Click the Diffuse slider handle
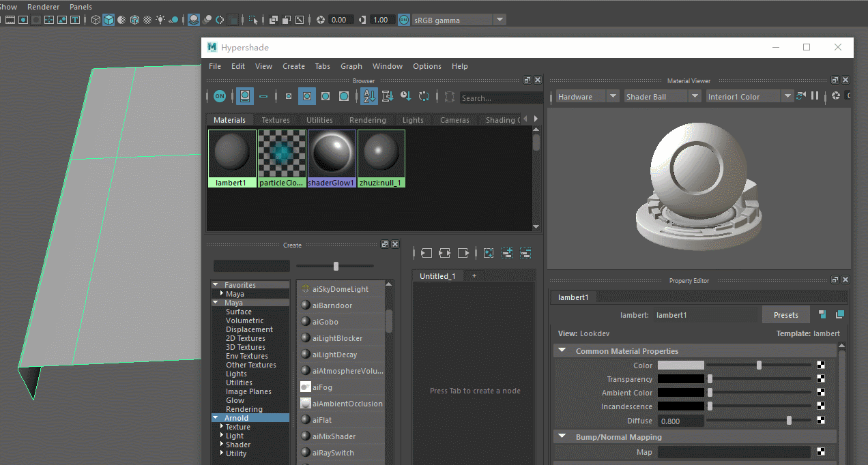 pyautogui.click(x=790, y=421)
